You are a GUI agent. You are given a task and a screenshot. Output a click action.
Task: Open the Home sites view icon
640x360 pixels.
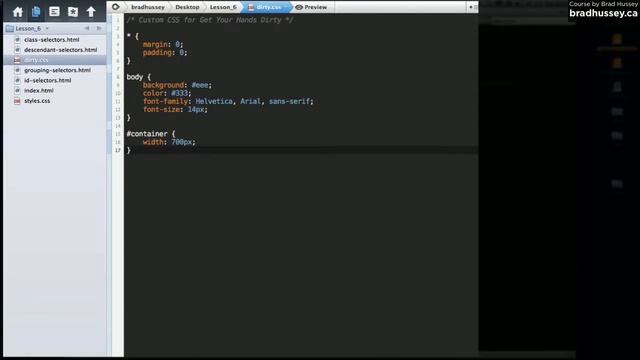click(18, 12)
